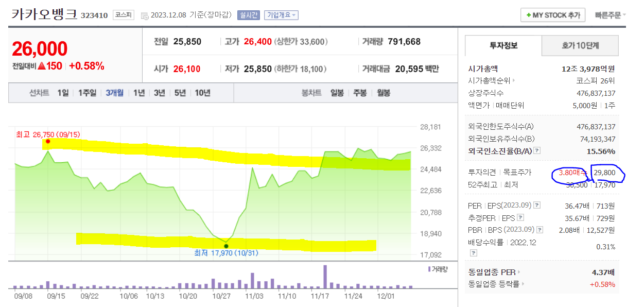The width and height of the screenshot is (644, 307).
Task: Click the 거래대금 value 20,595 백만
Action: point(417,69)
